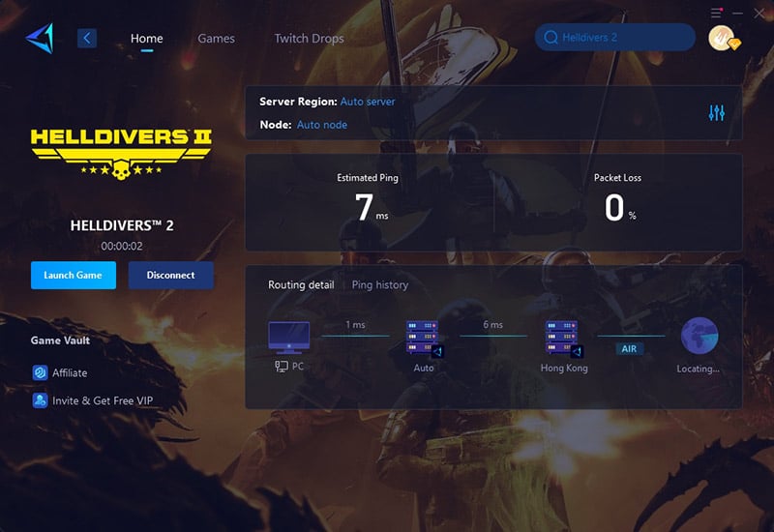
Task: Open the hamburger menu icon
Action: [x=716, y=13]
